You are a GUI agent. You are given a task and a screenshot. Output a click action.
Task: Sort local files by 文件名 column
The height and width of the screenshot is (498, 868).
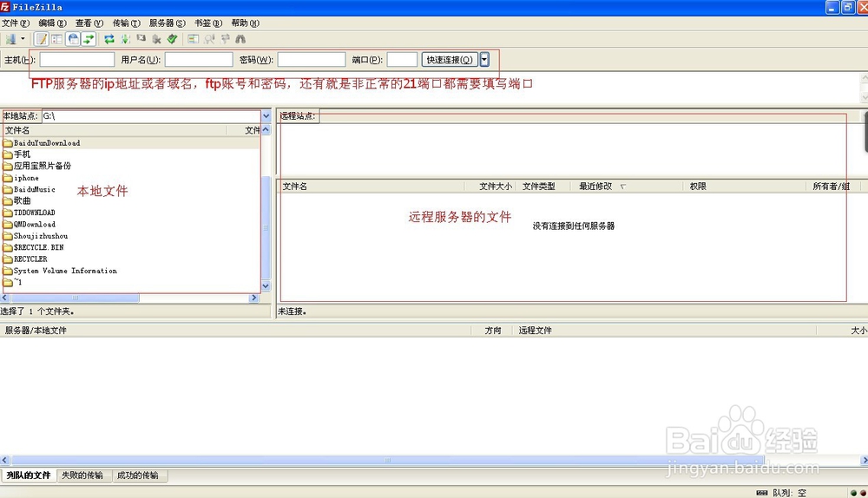click(115, 130)
